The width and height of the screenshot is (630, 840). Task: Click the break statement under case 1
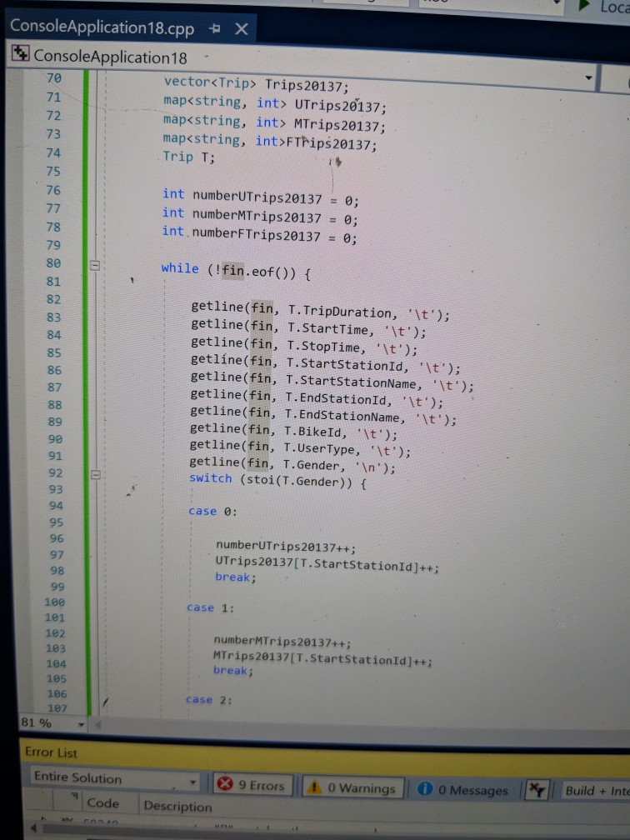point(233,671)
